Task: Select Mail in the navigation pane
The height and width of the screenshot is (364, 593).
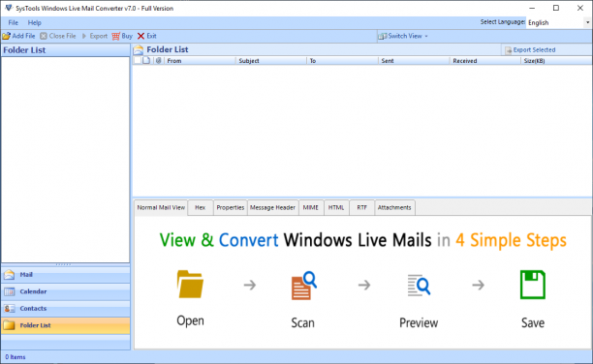Action: point(66,274)
